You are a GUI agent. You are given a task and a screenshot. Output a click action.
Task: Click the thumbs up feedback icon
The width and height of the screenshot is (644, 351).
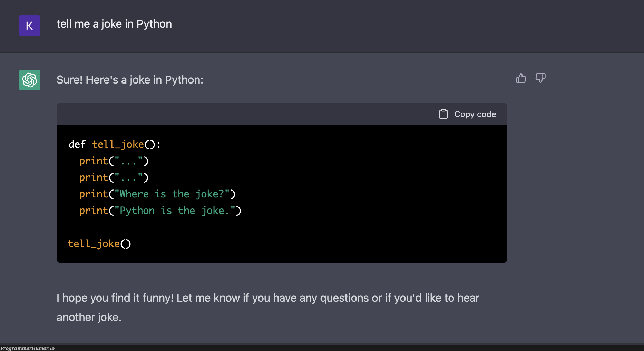(521, 78)
